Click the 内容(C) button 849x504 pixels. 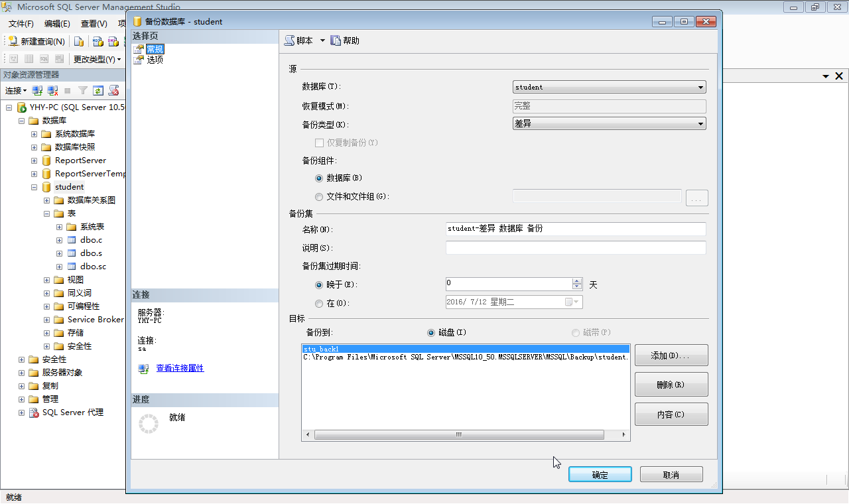(671, 414)
